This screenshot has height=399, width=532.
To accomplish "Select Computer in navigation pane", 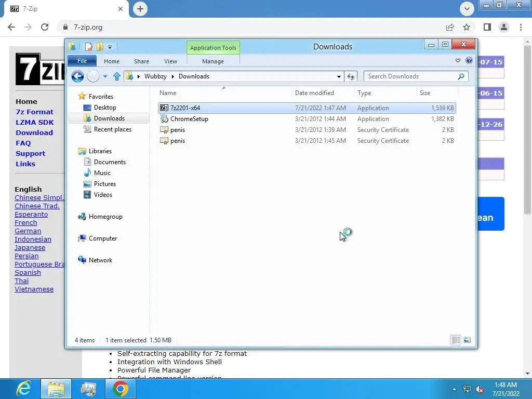I will pyautogui.click(x=103, y=238).
